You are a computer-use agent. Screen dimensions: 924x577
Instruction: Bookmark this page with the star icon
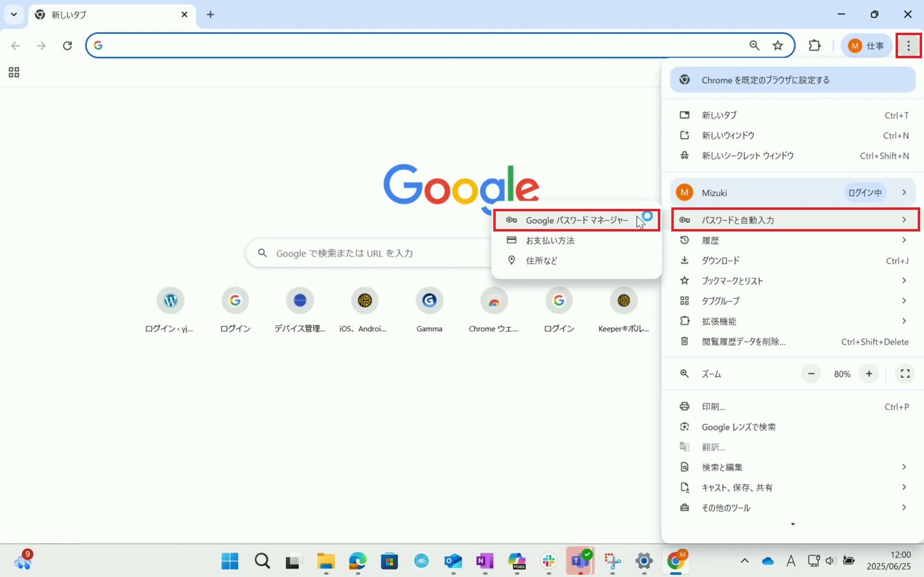click(778, 45)
